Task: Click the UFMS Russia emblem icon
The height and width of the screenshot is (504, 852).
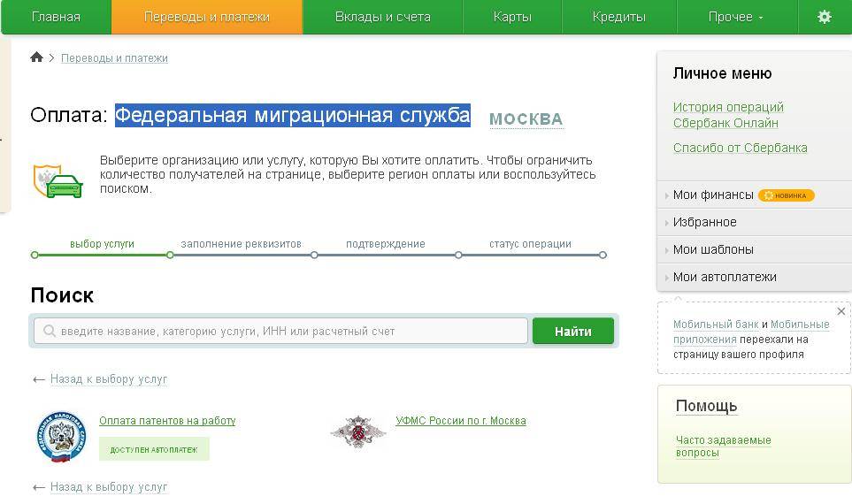Action: tap(357, 431)
